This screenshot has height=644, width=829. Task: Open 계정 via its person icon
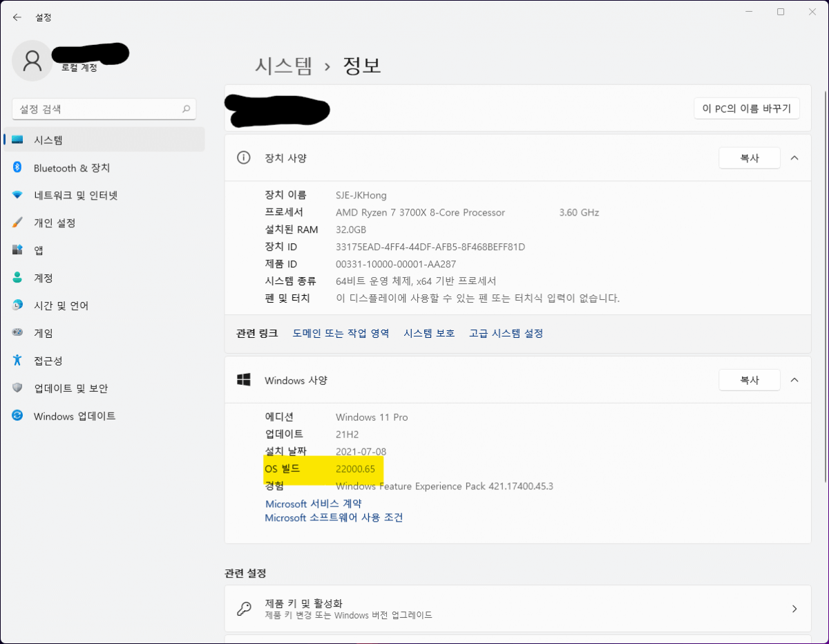tap(18, 278)
